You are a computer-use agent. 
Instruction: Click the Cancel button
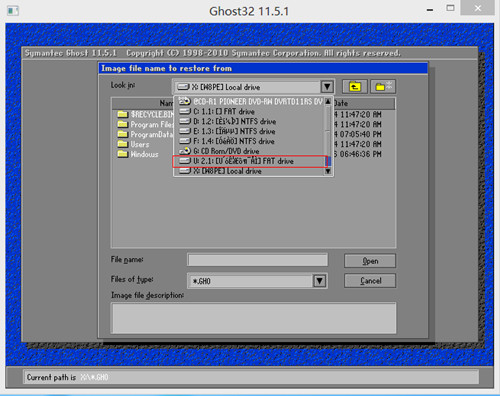pyautogui.click(x=370, y=281)
